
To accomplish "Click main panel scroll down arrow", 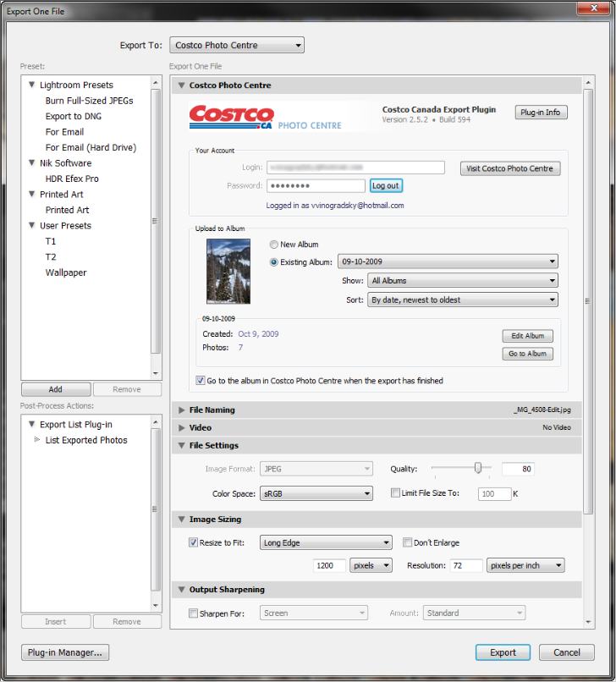I will pos(588,622).
